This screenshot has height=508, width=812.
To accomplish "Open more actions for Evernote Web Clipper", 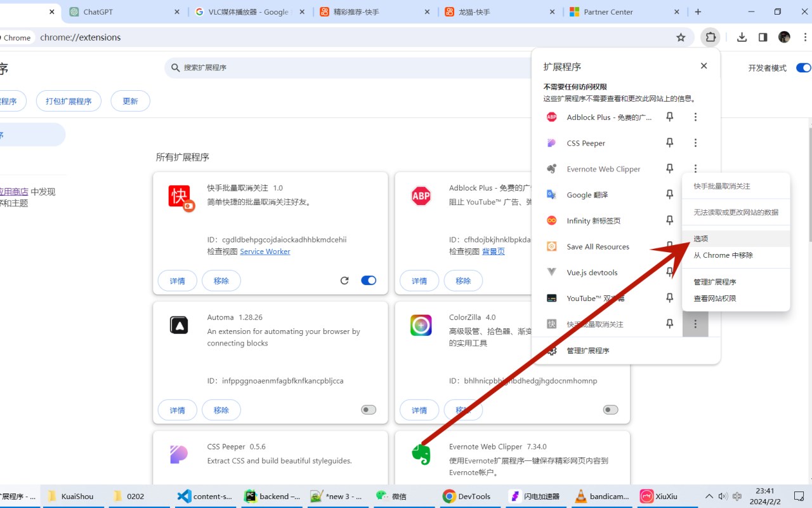I will (695, 169).
